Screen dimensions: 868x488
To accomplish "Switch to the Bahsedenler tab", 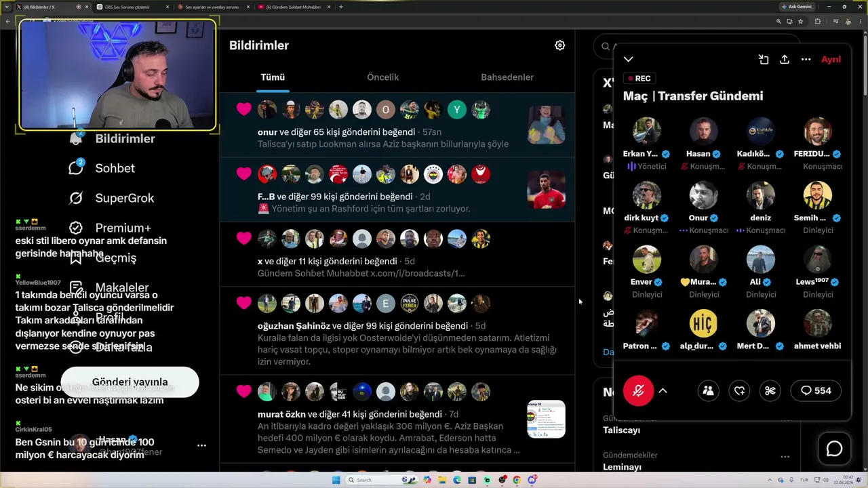I will coord(507,77).
